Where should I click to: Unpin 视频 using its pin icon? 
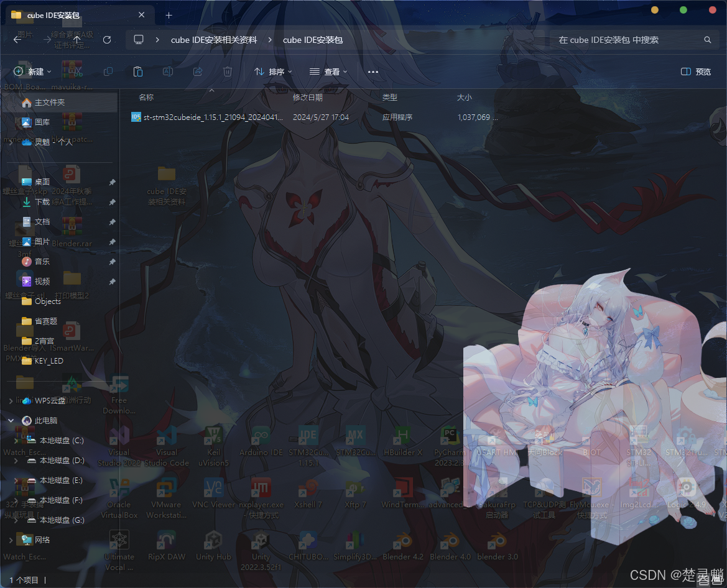[x=112, y=282]
